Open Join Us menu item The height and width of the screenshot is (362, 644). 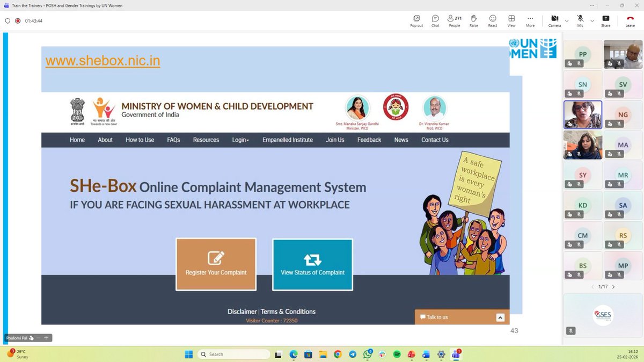pyautogui.click(x=335, y=140)
